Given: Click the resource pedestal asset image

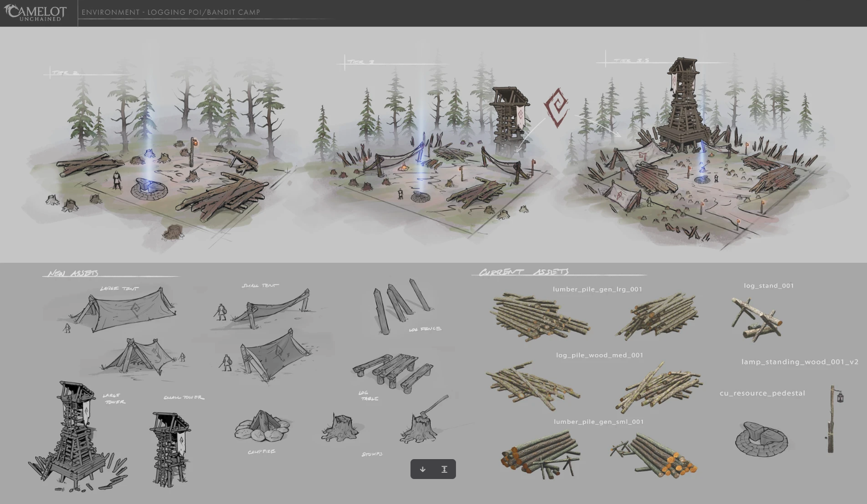Looking at the screenshot, I should (x=761, y=438).
